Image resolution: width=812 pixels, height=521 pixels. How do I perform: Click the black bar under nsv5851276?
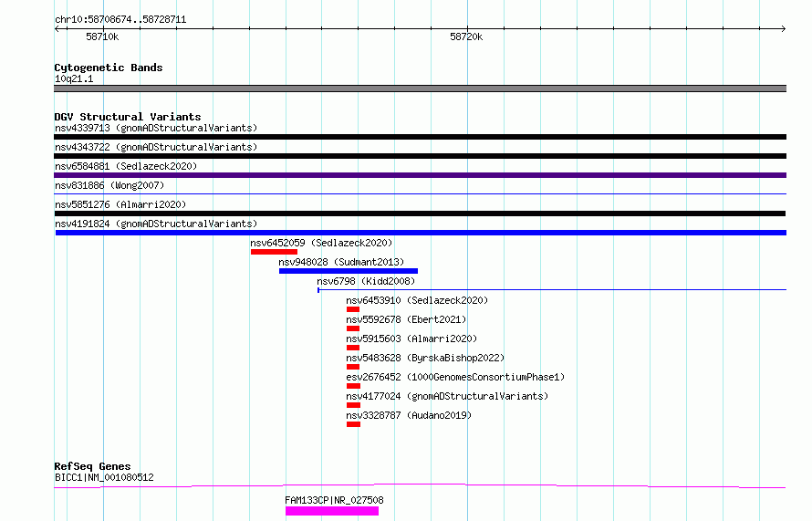coord(420,214)
